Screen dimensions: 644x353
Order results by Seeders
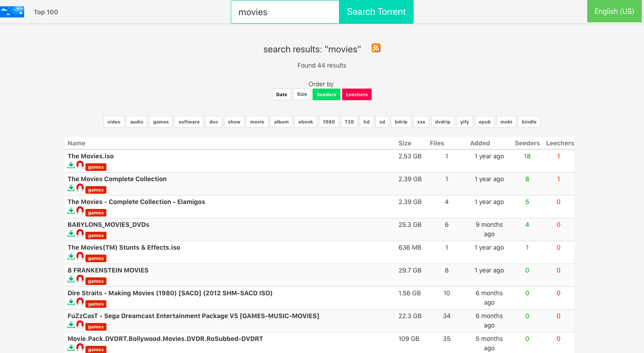(326, 94)
